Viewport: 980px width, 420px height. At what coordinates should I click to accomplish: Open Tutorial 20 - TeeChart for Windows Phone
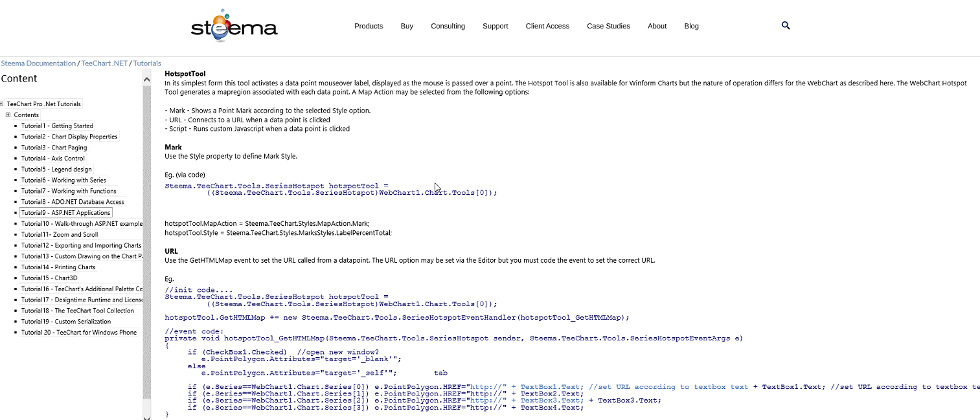pyautogui.click(x=79, y=332)
